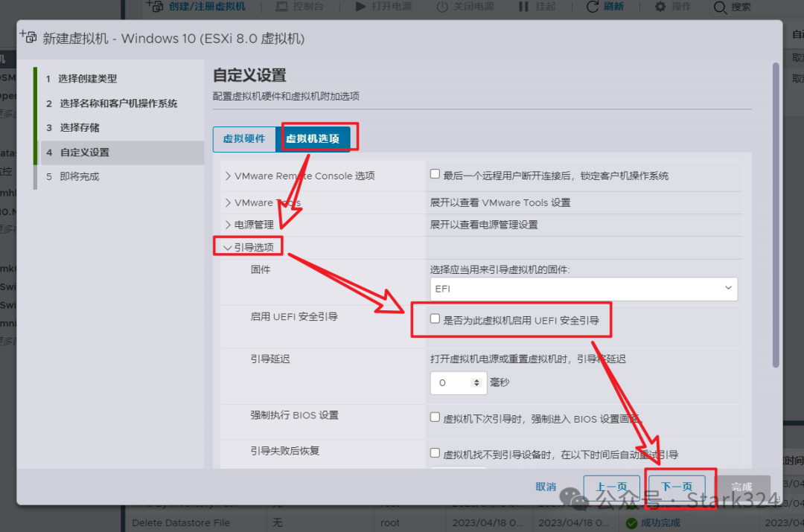Image resolution: width=804 pixels, height=532 pixels.
Task: Check the force BIOS setup on next boot checkbox
Action: (435, 417)
